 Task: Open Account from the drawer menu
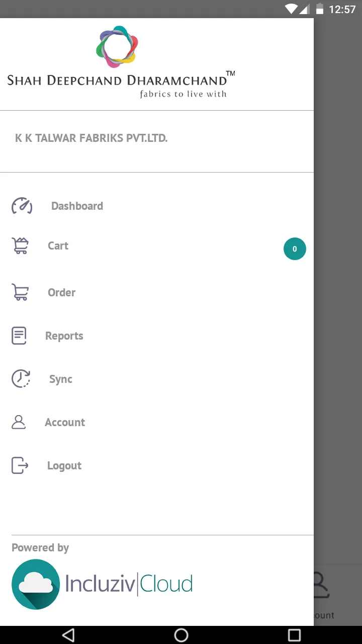pyautogui.click(x=65, y=422)
